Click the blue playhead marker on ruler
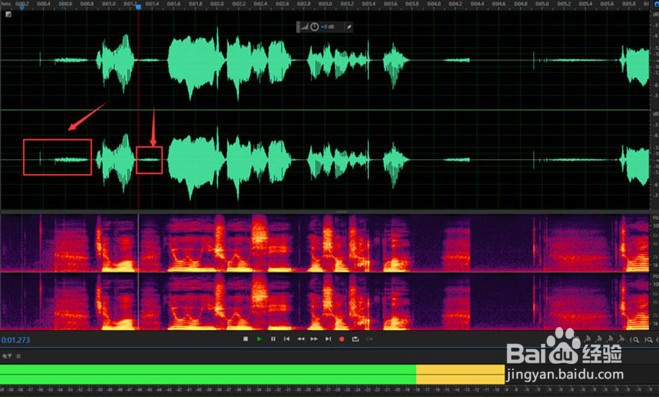The width and height of the screenshot is (659, 397). pos(138,7)
